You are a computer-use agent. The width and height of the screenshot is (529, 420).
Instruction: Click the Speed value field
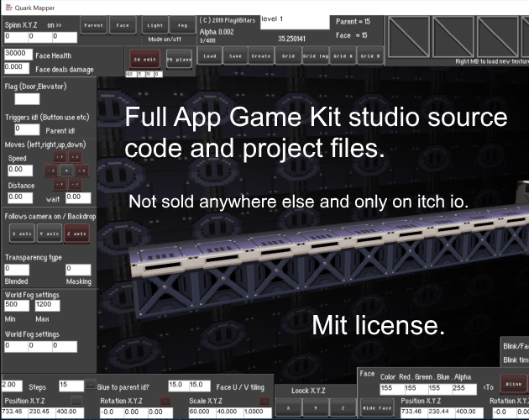[20, 171]
